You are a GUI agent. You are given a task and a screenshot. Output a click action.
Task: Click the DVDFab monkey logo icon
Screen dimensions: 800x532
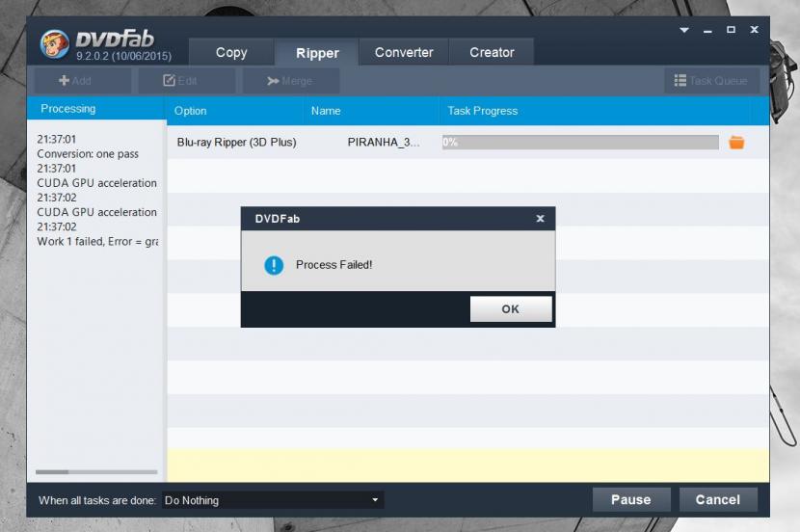point(55,44)
